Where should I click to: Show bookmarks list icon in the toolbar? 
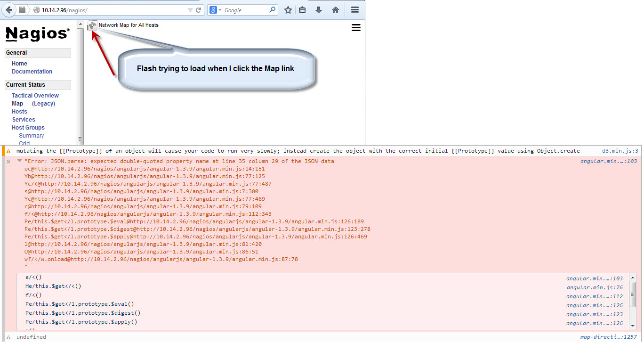[x=302, y=10]
